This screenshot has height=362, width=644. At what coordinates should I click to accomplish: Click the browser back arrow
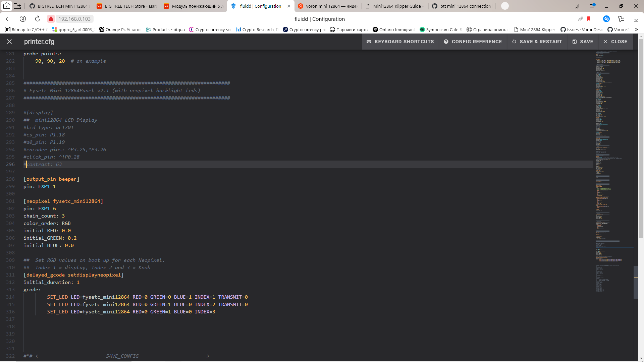click(8, 19)
